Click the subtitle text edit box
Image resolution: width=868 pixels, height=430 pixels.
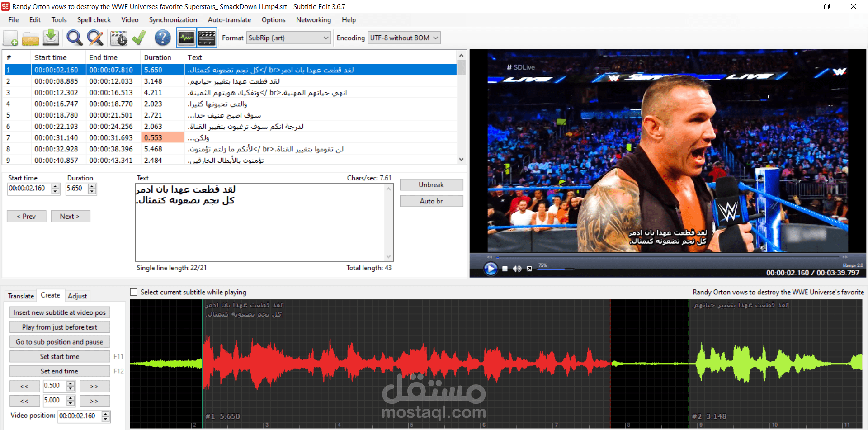pos(264,222)
